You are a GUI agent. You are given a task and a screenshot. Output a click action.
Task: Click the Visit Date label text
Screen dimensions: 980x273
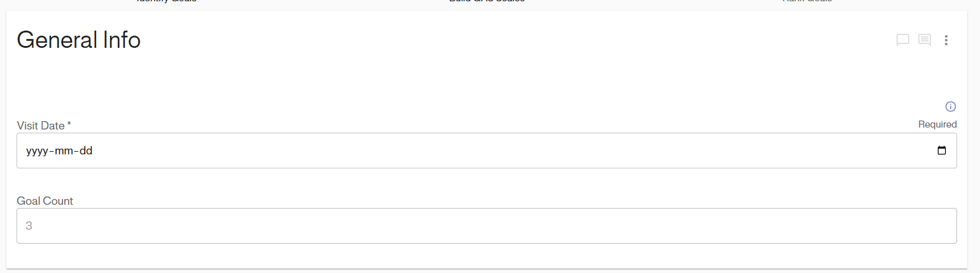[x=41, y=126]
